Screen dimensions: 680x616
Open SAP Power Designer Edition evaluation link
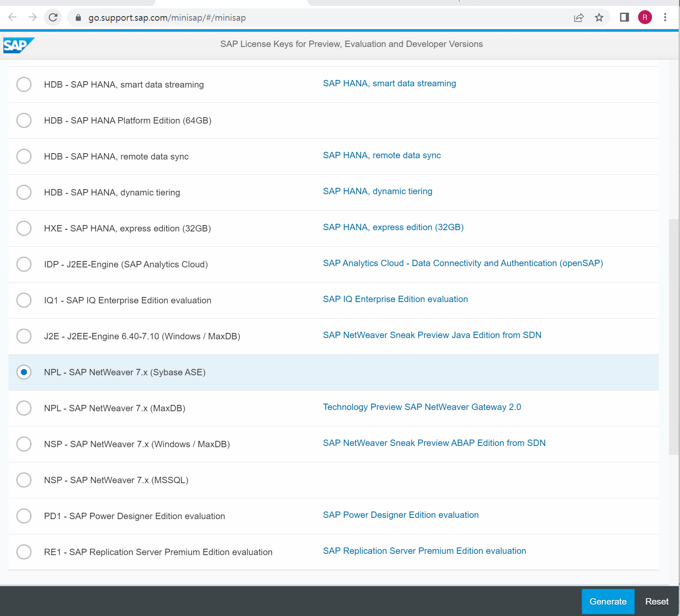tap(401, 515)
